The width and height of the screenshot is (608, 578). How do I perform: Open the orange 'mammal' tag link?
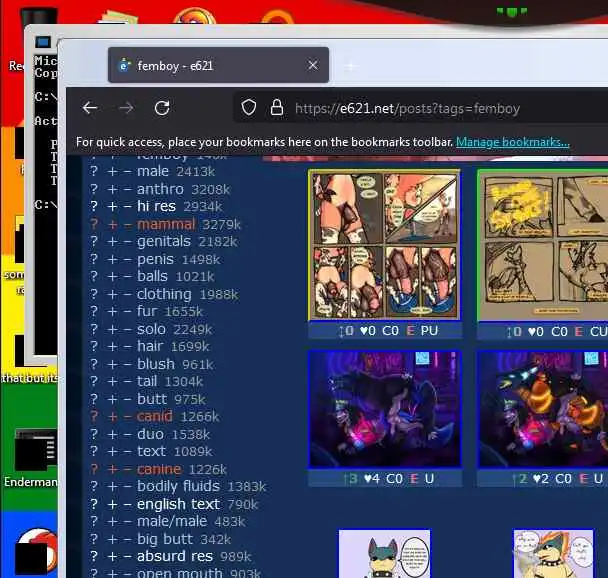166,224
